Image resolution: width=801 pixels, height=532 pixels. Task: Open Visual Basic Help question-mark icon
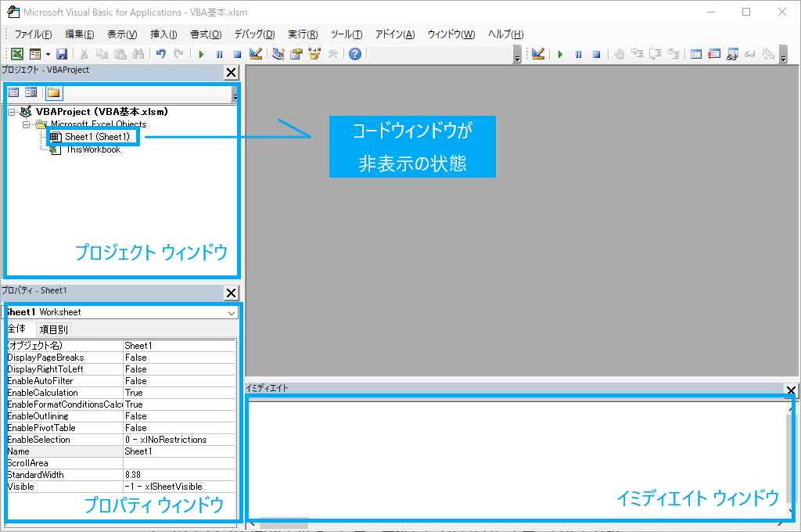[x=355, y=54]
